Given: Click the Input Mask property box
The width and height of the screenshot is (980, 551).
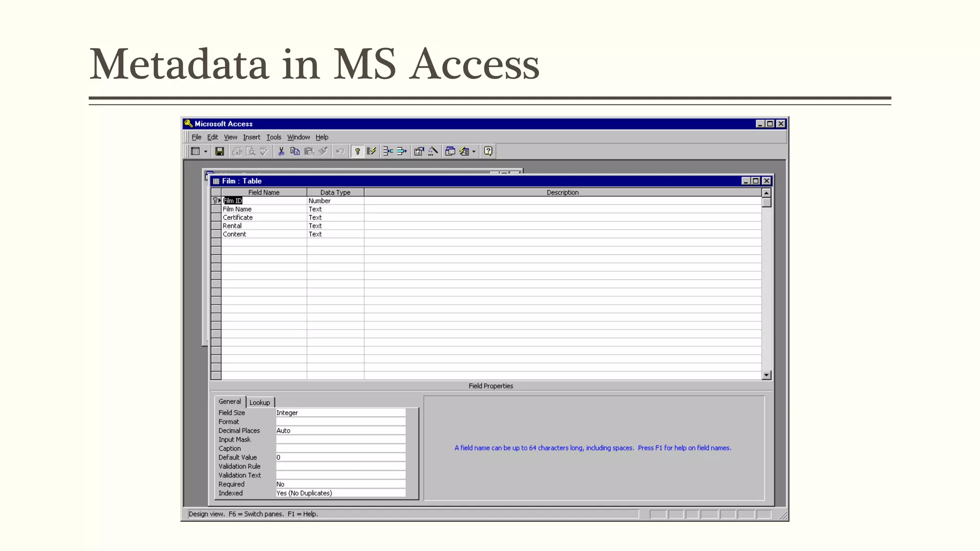Looking at the screenshot, I should (x=341, y=440).
